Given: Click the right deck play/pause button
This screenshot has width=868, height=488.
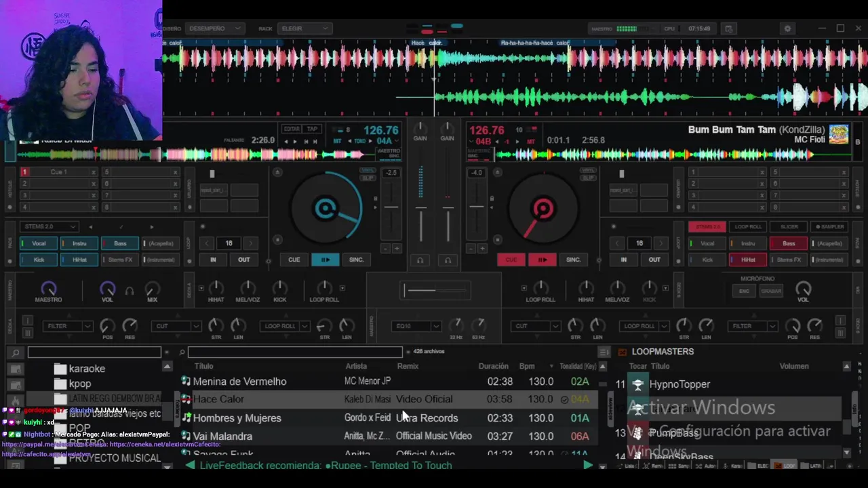Looking at the screenshot, I should (542, 260).
